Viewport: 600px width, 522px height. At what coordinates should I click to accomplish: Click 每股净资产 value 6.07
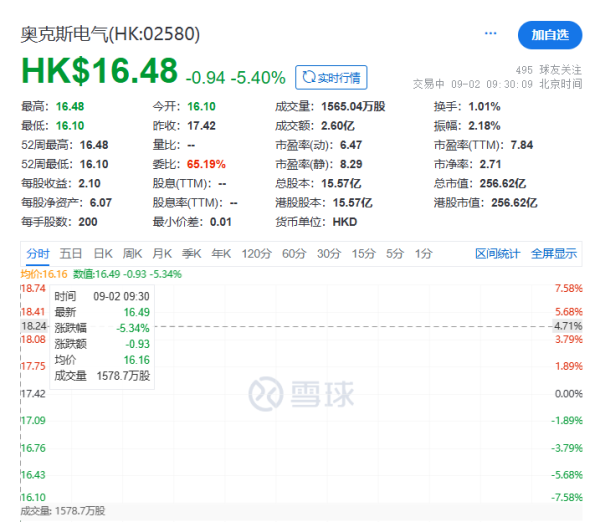click(x=101, y=202)
